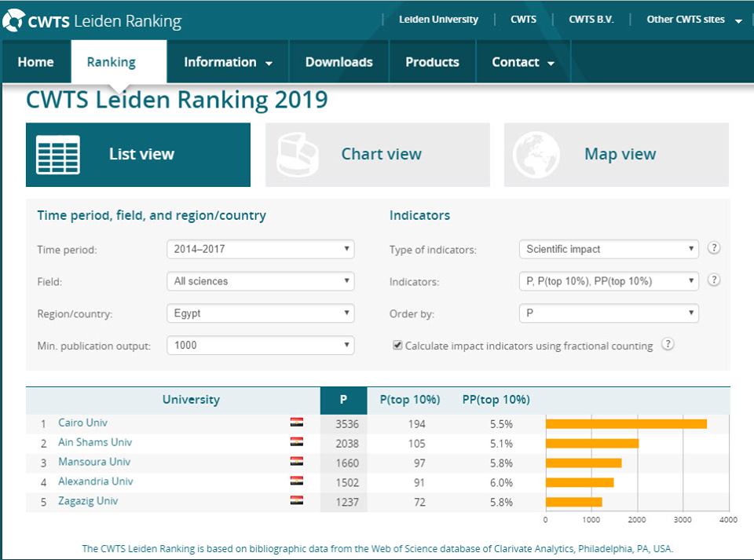The height and width of the screenshot is (560, 754).
Task: Open the Products tab
Action: click(432, 62)
